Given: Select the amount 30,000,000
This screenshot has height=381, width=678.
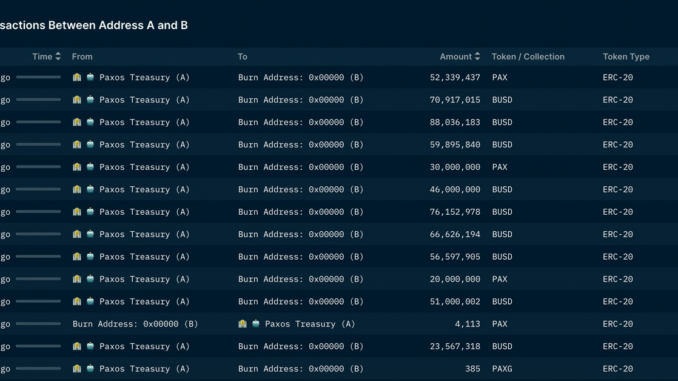Looking at the screenshot, I should tap(455, 167).
